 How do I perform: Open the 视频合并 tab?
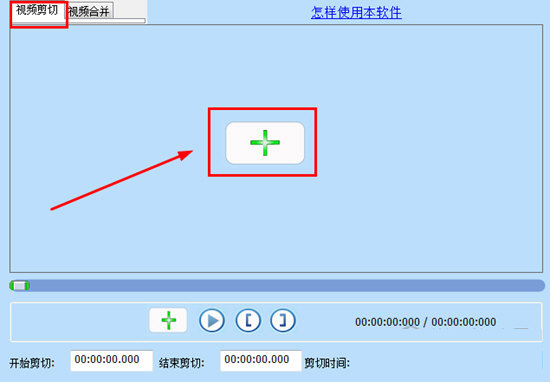89,12
